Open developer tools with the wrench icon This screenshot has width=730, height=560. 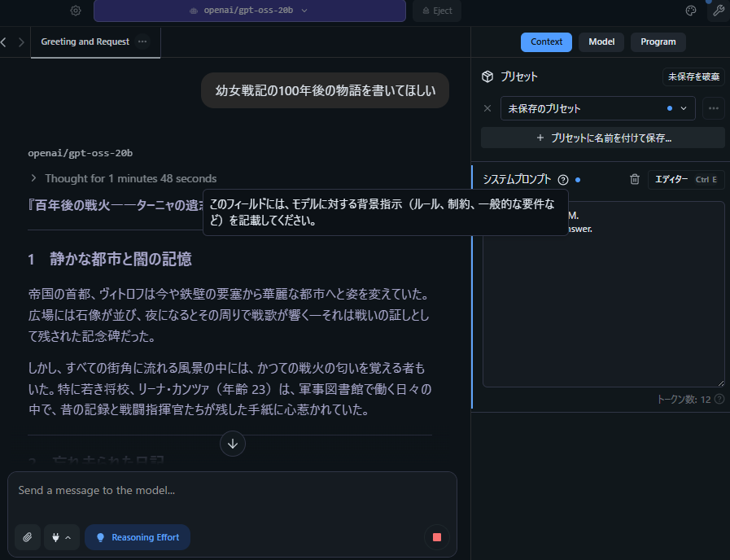pyautogui.click(x=717, y=11)
